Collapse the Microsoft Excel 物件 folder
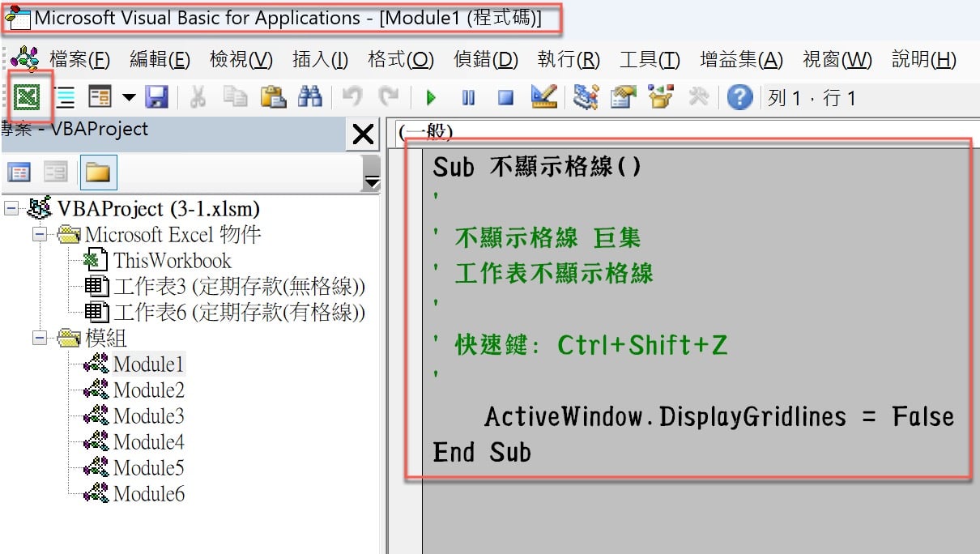Viewport: 980px width, 554px height. [40, 235]
